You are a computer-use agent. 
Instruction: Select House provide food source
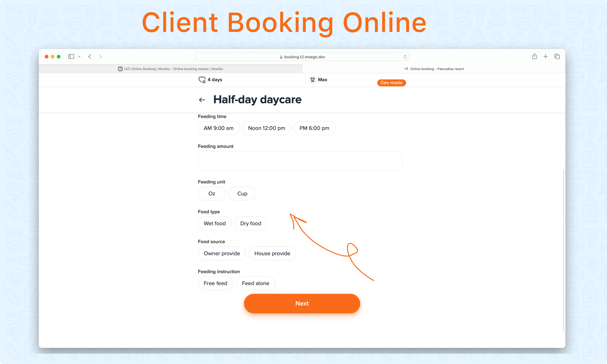(272, 254)
